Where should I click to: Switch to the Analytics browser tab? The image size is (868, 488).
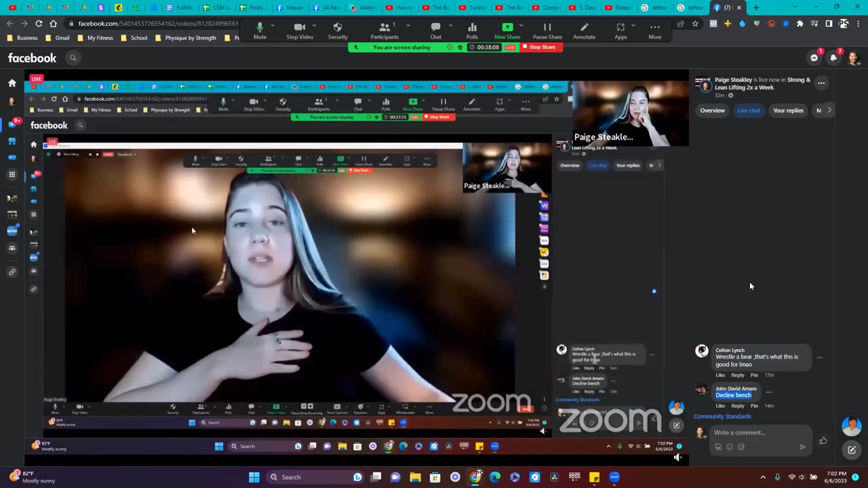pos(363,7)
